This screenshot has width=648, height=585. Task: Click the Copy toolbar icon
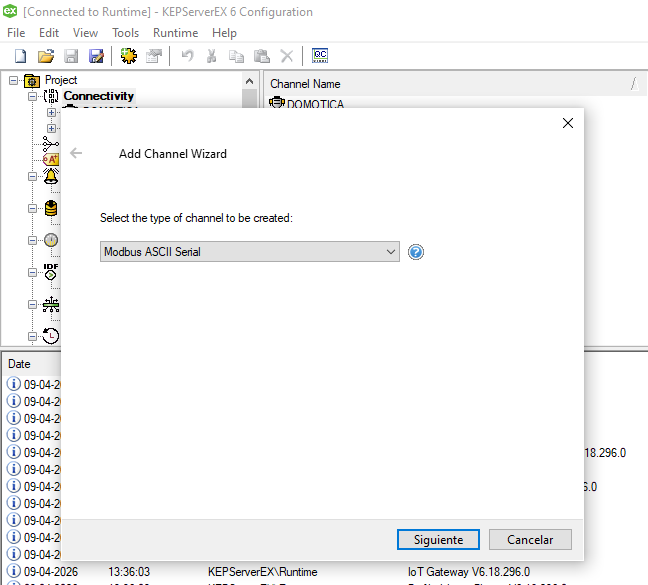pyautogui.click(x=236, y=56)
